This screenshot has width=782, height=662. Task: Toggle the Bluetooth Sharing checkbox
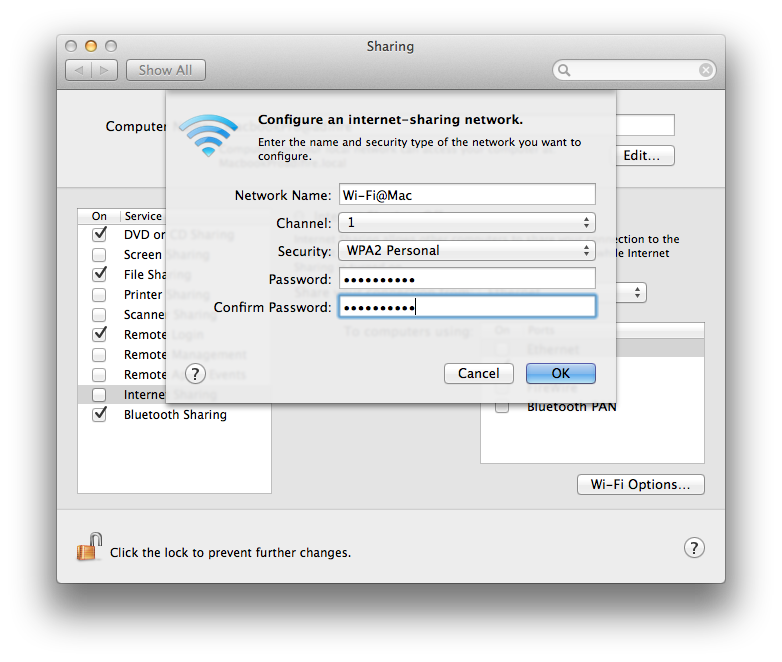tap(99, 415)
